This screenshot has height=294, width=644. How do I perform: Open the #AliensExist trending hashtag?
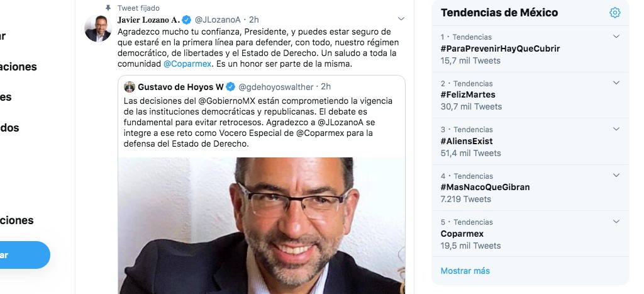click(x=467, y=141)
